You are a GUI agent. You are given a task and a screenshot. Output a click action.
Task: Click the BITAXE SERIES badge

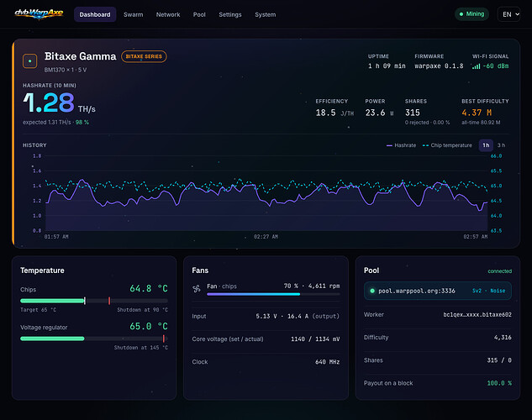(x=144, y=56)
